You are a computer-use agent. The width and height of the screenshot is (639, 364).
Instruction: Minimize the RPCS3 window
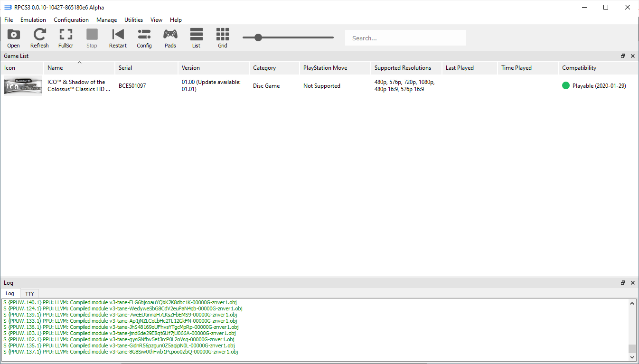[584, 7]
